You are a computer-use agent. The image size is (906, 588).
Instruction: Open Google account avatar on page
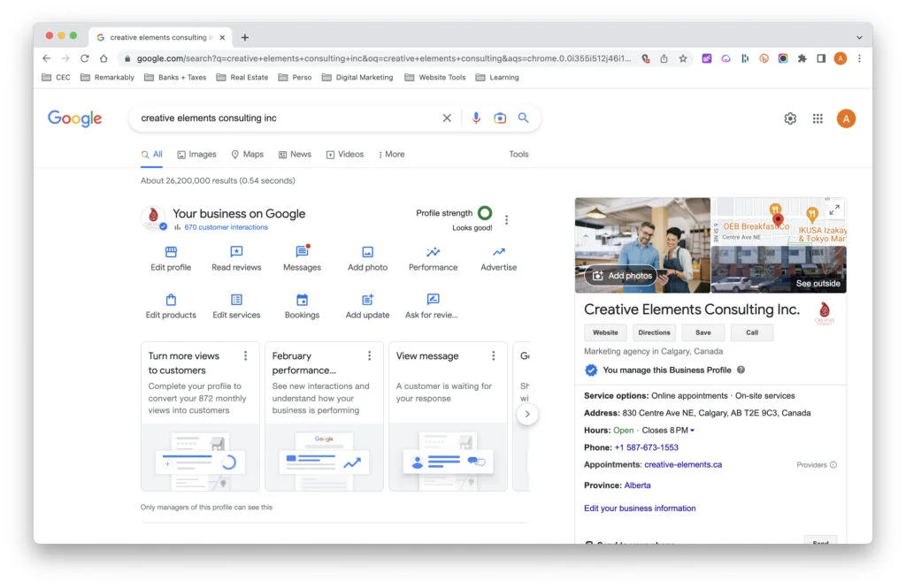[846, 118]
